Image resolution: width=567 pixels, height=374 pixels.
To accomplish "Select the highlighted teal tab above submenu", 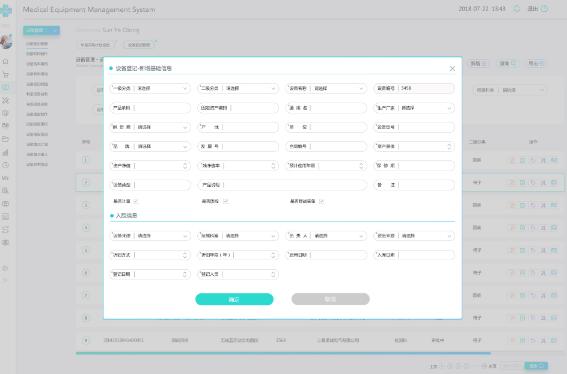I will pyautogui.click(x=41, y=31).
